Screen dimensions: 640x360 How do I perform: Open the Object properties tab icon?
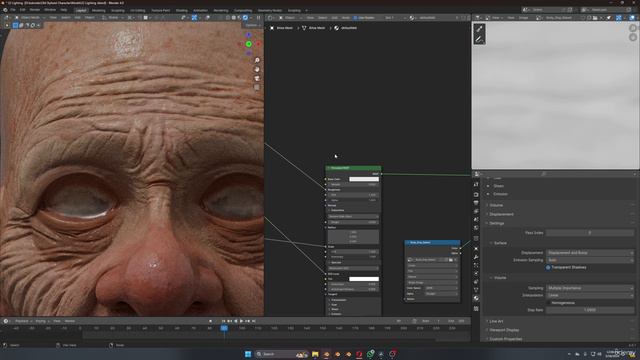(476, 249)
